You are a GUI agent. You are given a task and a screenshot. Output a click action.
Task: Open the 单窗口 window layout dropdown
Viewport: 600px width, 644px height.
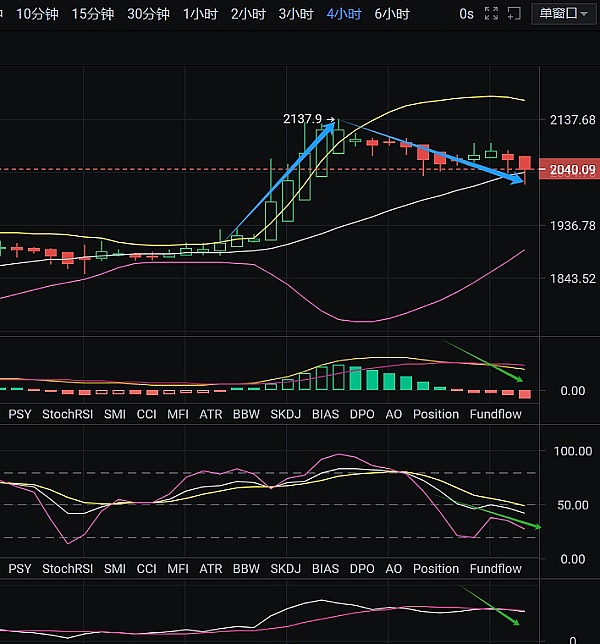coord(566,14)
